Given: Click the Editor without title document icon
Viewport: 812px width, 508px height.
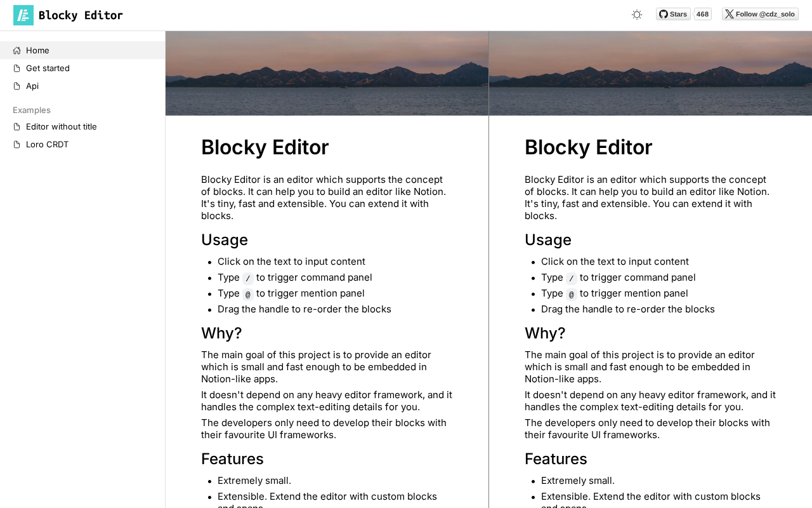Looking at the screenshot, I should coord(16,126).
